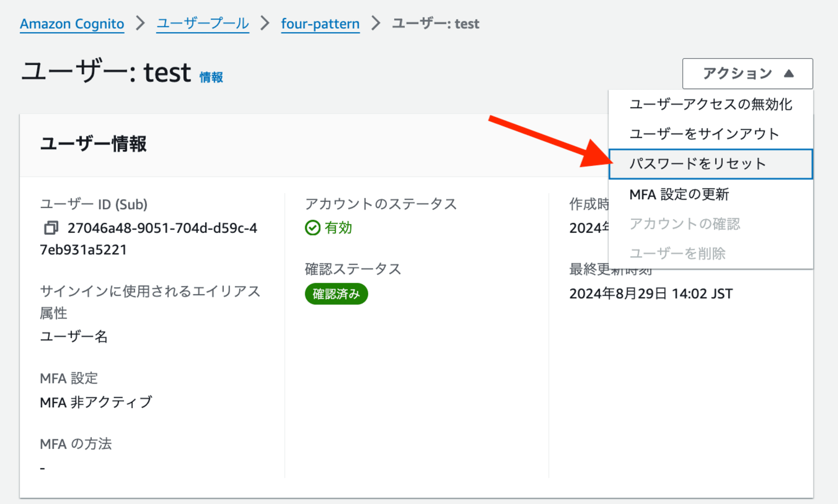Open the four-pattern user pool link
Screen dimensions: 838x504
point(320,24)
